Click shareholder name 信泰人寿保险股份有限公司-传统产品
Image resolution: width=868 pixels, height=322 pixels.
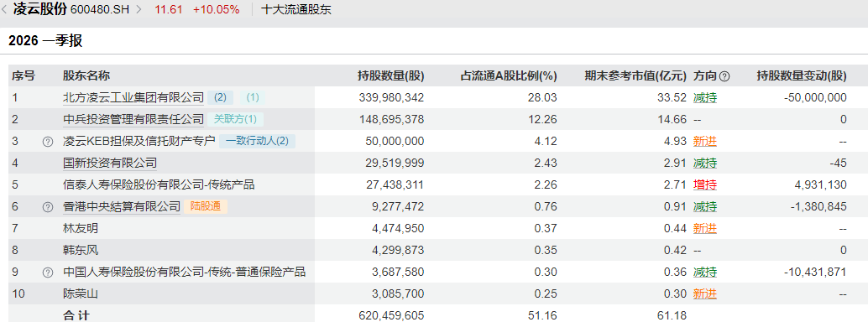click(x=159, y=184)
